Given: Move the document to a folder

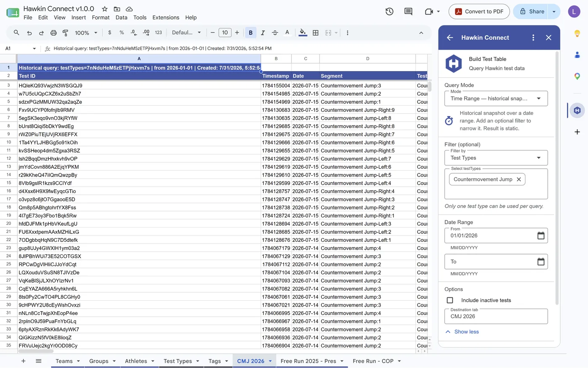Looking at the screenshot, I should pyautogui.click(x=117, y=9).
